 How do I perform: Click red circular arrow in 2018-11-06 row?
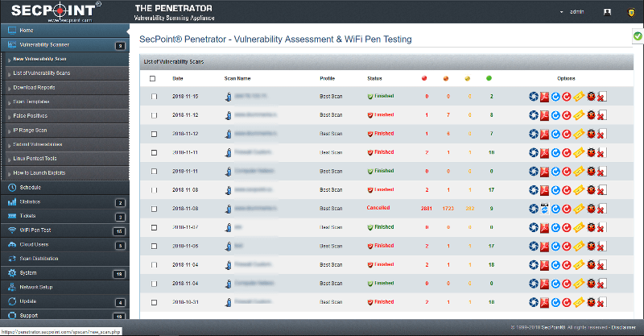point(567,247)
